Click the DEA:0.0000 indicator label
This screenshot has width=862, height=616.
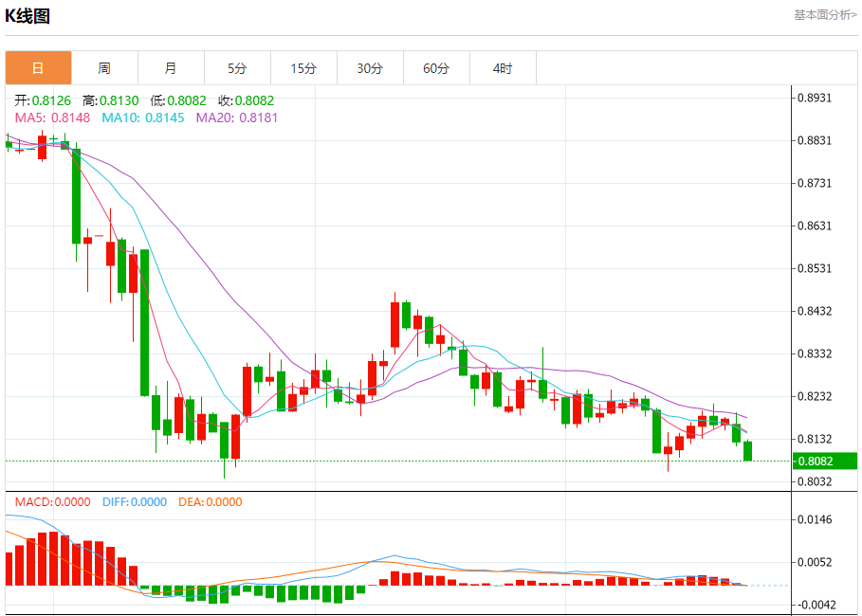point(210,501)
